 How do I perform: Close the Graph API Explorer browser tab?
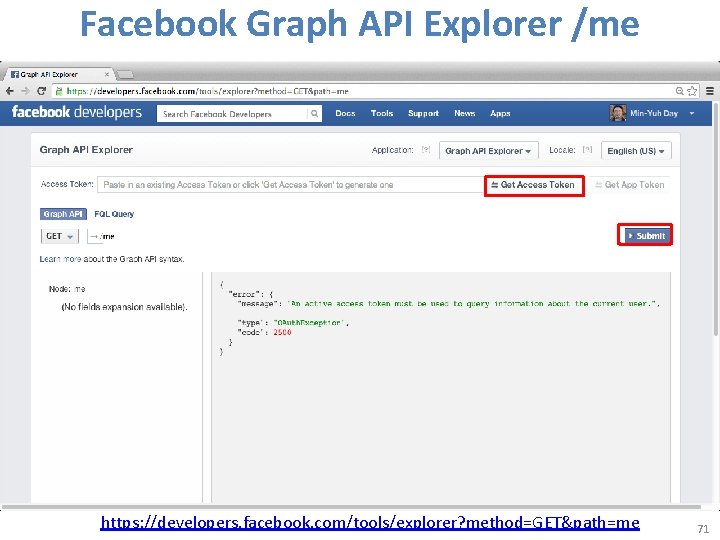(x=107, y=74)
